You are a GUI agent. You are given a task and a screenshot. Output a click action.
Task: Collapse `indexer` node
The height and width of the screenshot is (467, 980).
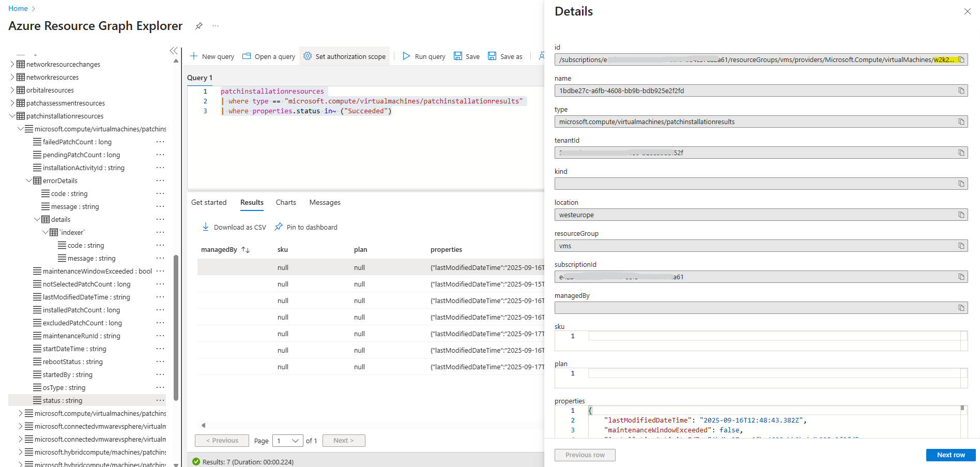coord(45,232)
